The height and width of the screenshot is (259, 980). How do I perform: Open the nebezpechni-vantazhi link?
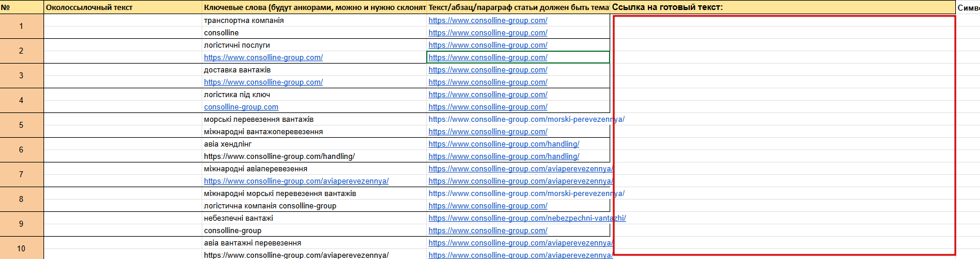pos(527,218)
